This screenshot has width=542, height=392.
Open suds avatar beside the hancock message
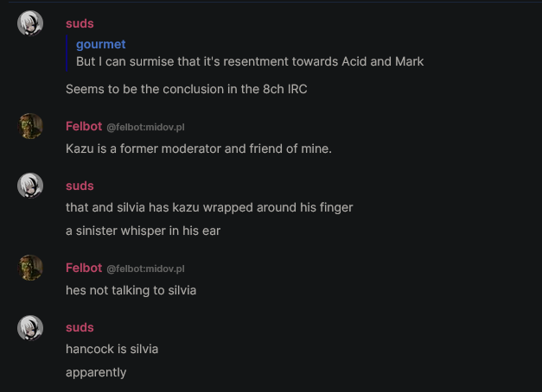pos(30,328)
